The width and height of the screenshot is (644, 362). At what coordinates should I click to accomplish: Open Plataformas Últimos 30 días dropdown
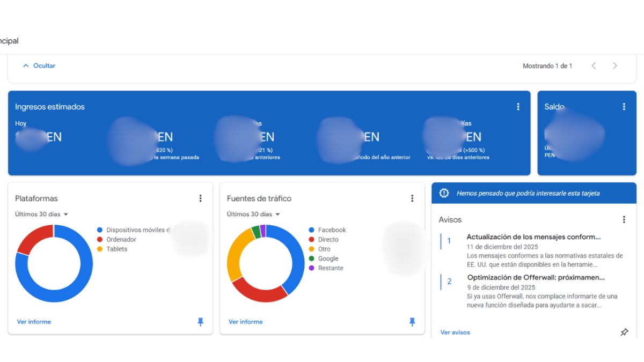coord(42,214)
